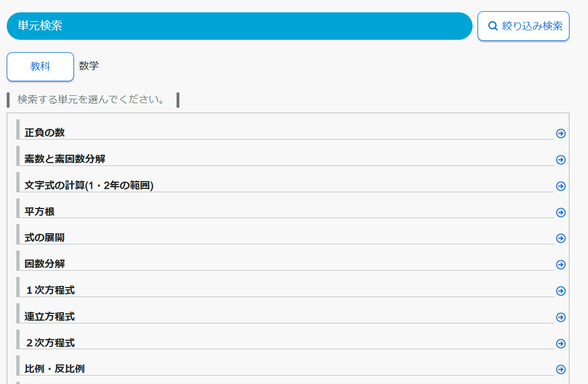Viewport: 588px width, 384px height.
Task: Select the arrow icon beside 式の展開
Action: tap(561, 238)
